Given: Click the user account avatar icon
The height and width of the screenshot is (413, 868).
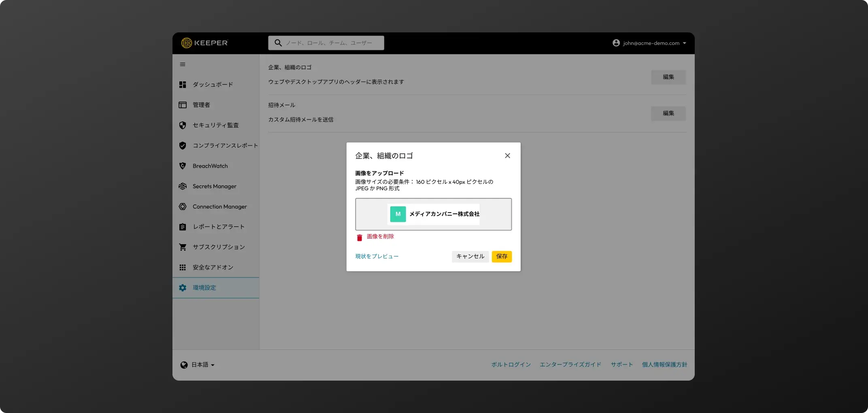Looking at the screenshot, I should (x=616, y=43).
